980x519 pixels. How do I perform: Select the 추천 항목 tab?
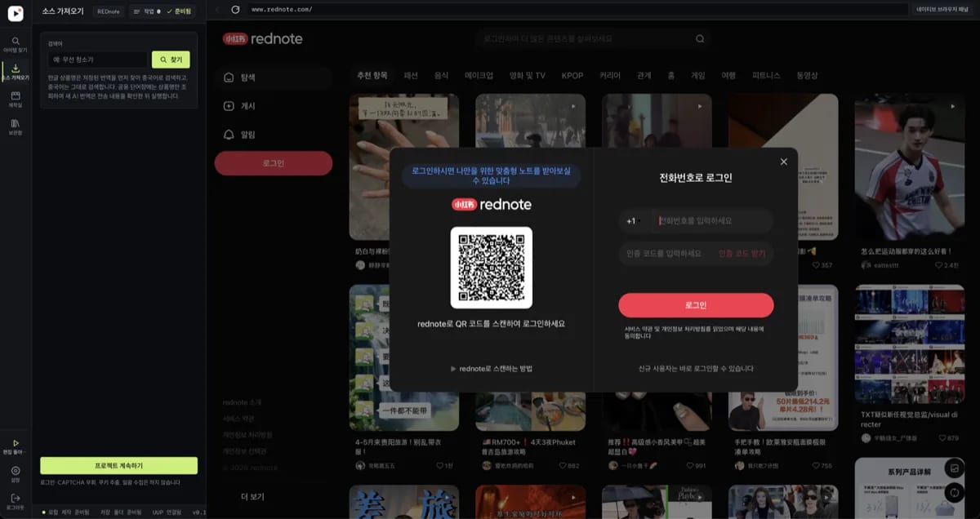(x=372, y=75)
